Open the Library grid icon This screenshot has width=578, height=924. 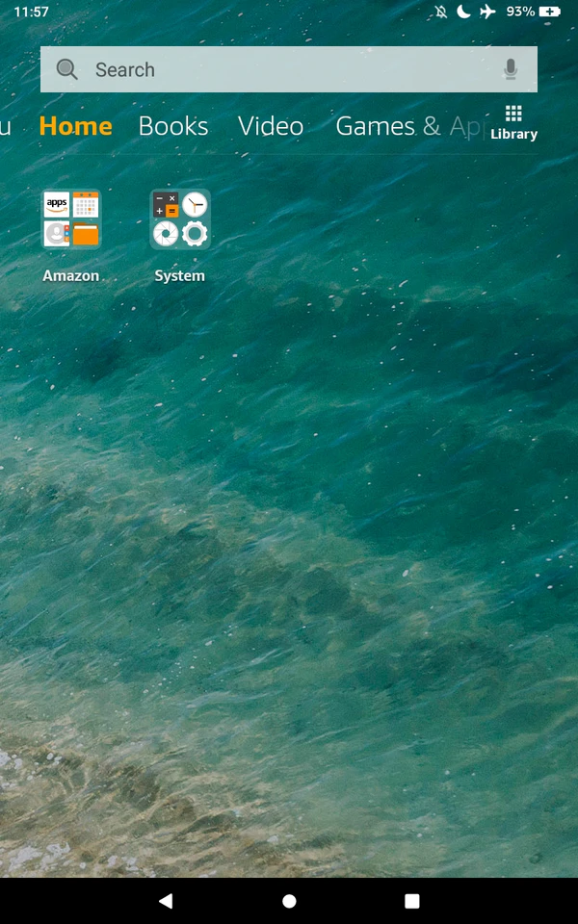513,123
